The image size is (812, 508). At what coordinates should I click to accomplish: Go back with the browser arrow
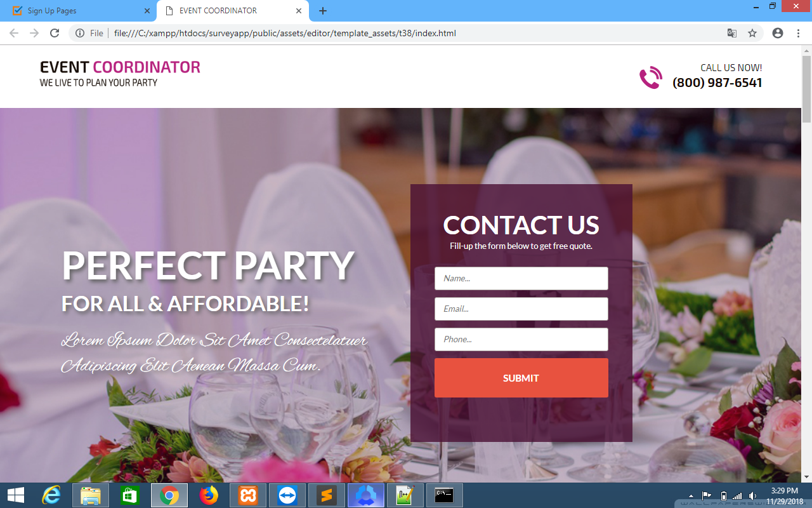point(14,33)
